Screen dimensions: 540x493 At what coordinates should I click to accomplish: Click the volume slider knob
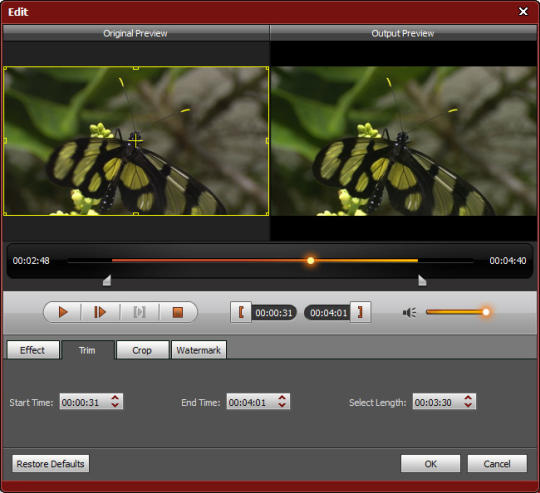486,312
